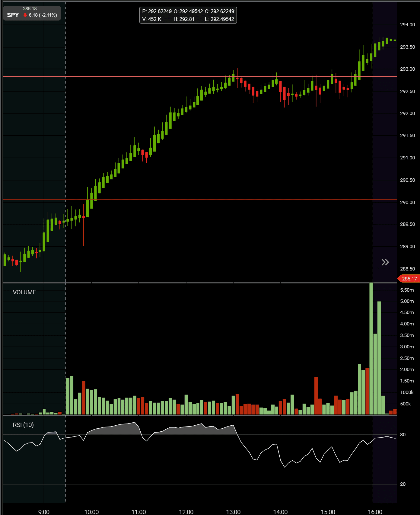Click the 294.00 price axis label
The image size is (420, 515).
coord(407,25)
